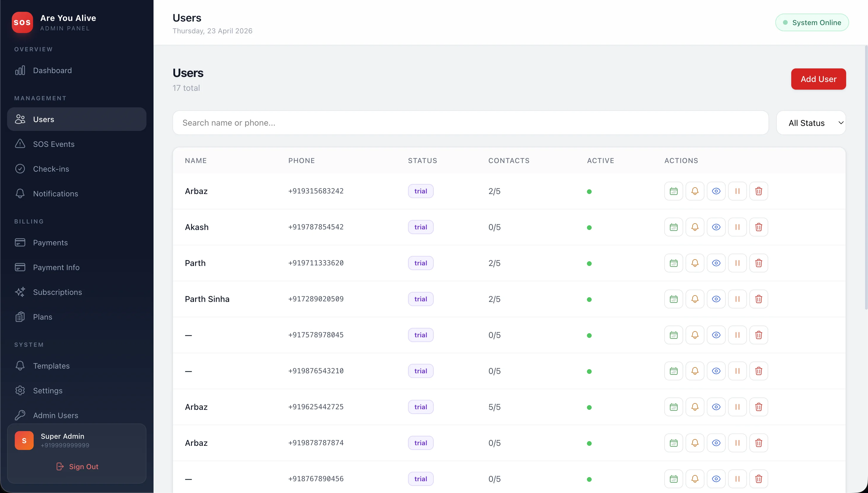Open the All Status filter dropdown
The image size is (868, 493).
(811, 123)
